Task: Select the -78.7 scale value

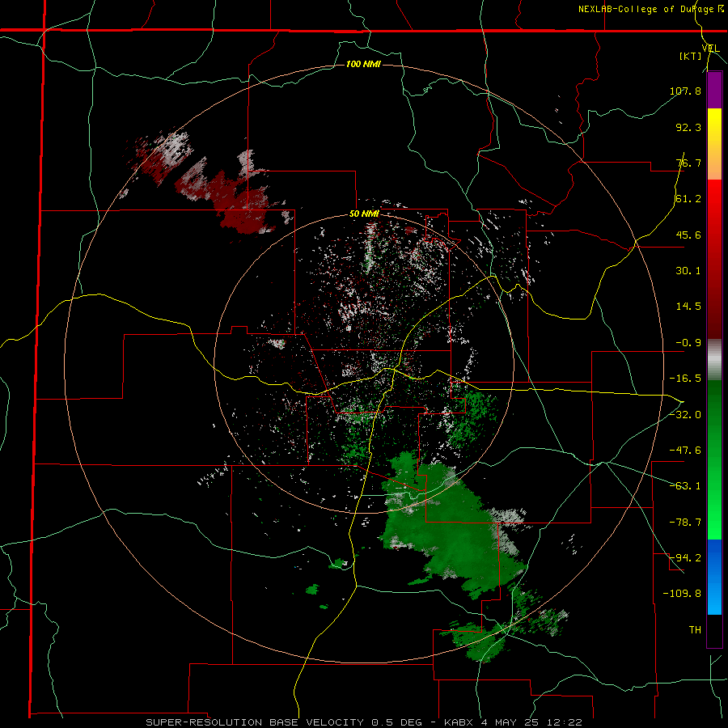Action: 685,523
